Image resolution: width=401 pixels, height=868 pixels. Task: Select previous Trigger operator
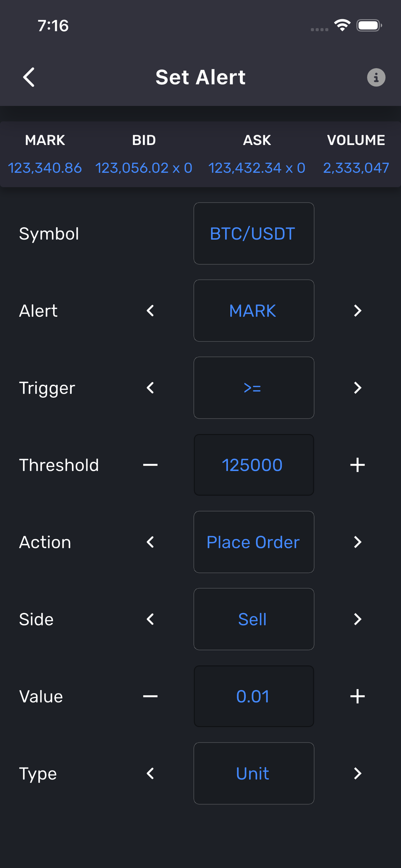point(150,388)
